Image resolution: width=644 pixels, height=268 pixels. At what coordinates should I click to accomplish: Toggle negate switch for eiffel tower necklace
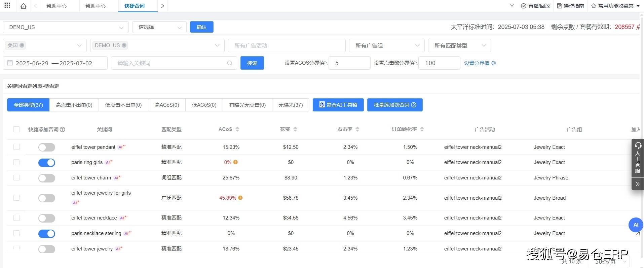47,218
